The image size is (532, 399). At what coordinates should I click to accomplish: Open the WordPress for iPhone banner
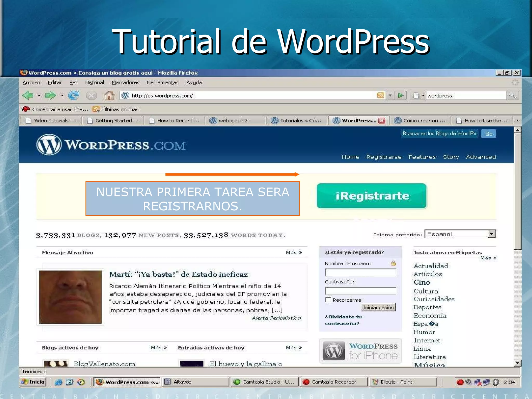click(360, 351)
